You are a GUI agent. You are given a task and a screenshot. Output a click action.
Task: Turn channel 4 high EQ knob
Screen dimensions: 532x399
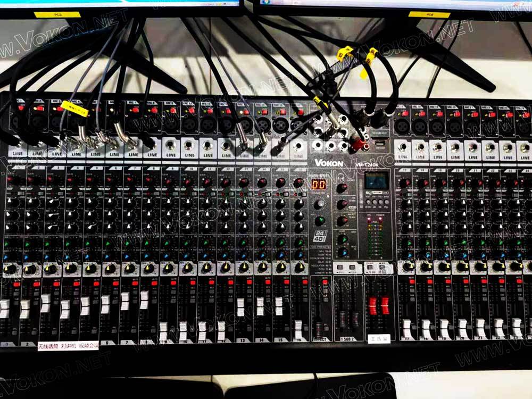[71, 203]
